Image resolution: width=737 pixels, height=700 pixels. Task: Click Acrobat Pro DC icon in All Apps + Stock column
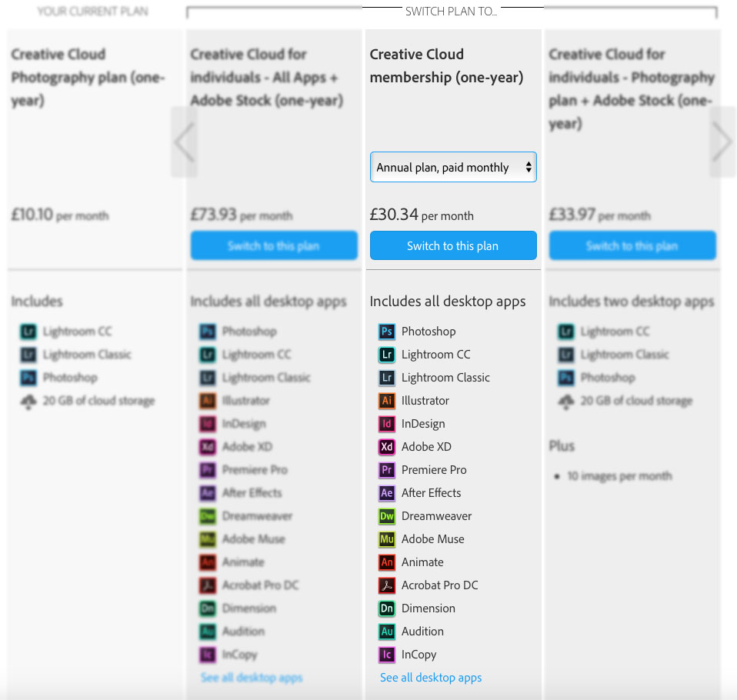coord(207,585)
